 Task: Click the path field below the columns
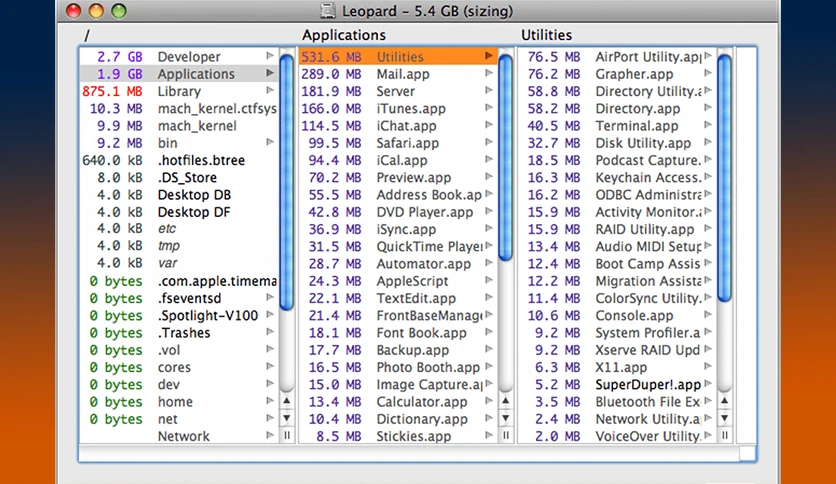pyautogui.click(x=409, y=454)
